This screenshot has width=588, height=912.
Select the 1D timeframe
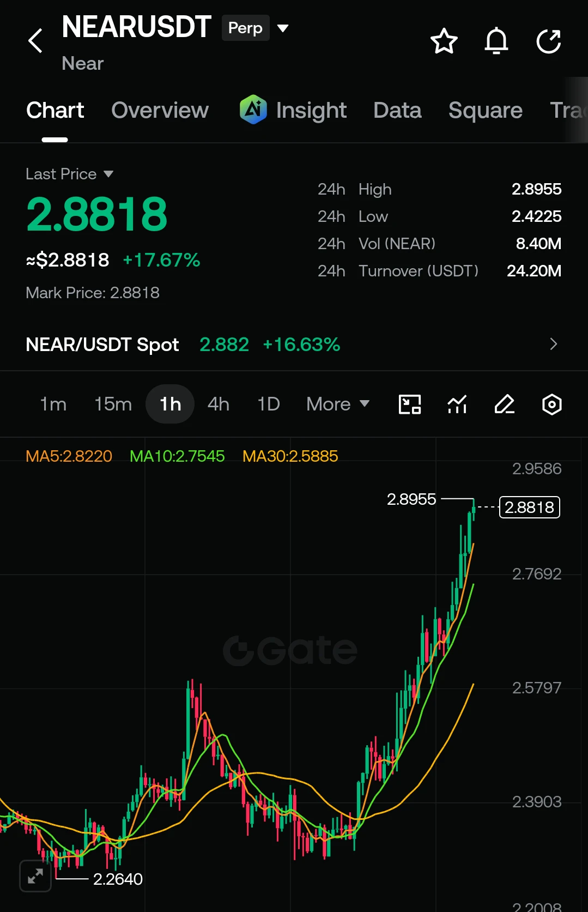(x=269, y=404)
